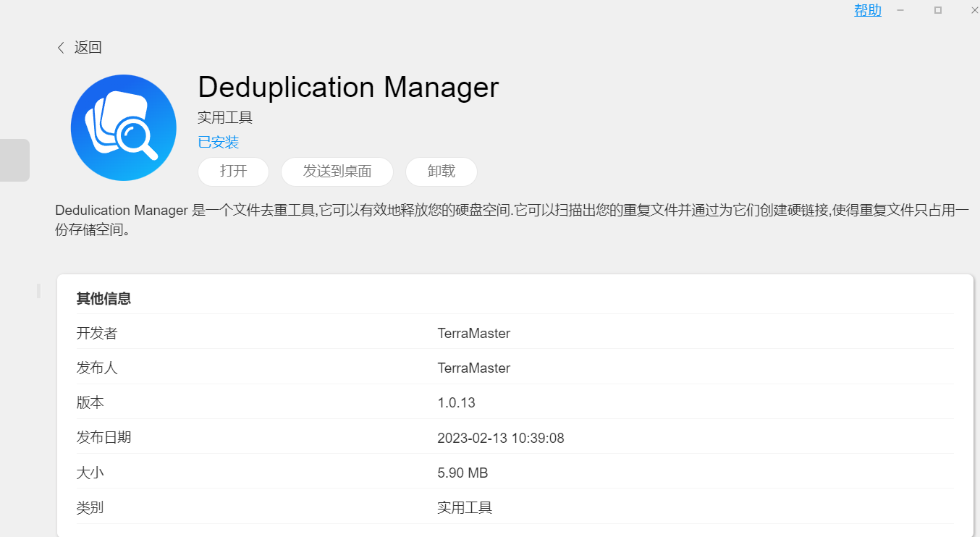Click TerraMaster value in 开发者 row
This screenshot has width=980, height=537.
[x=474, y=334]
